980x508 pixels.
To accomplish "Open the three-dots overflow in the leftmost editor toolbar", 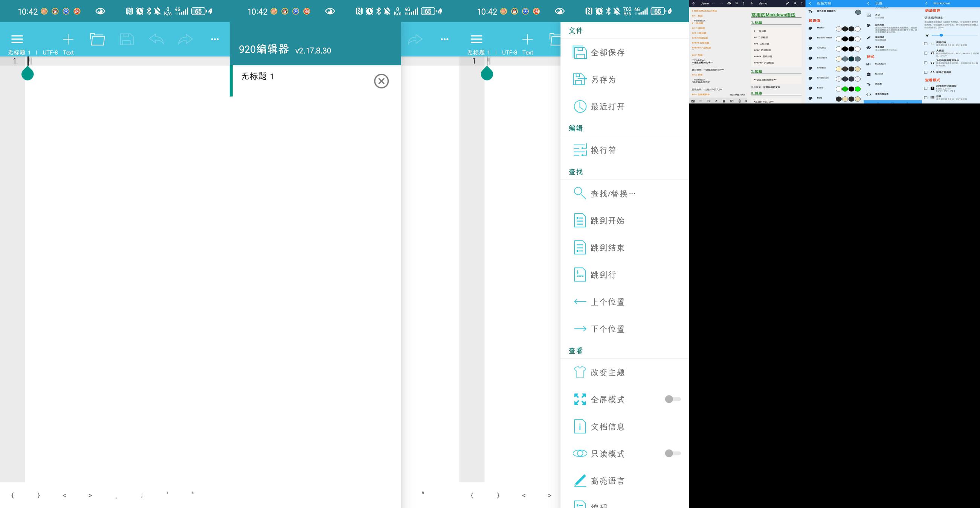I will tap(215, 39).
